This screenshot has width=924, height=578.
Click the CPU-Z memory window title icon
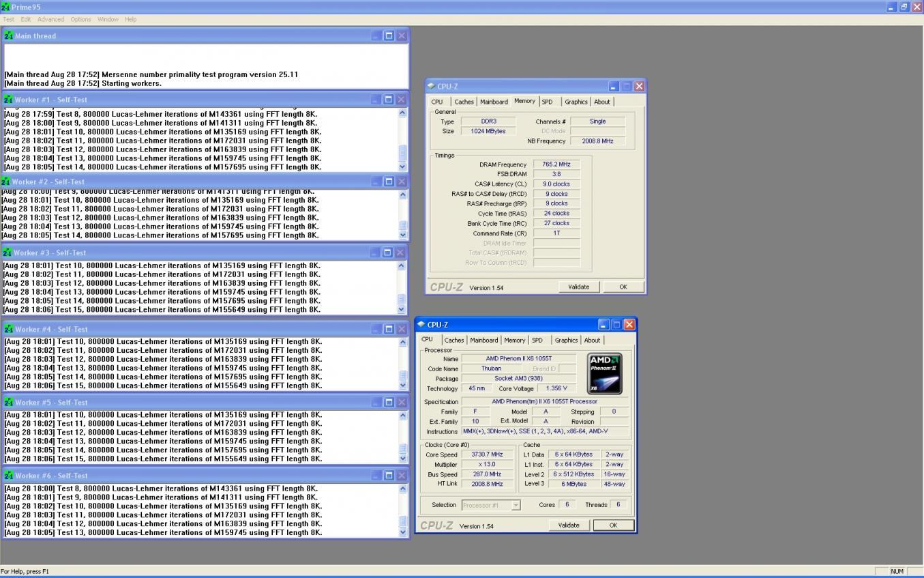click(431, 86)
